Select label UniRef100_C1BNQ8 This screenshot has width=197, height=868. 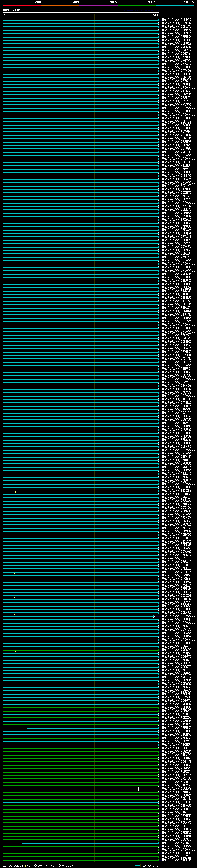[x=177, y=619]
